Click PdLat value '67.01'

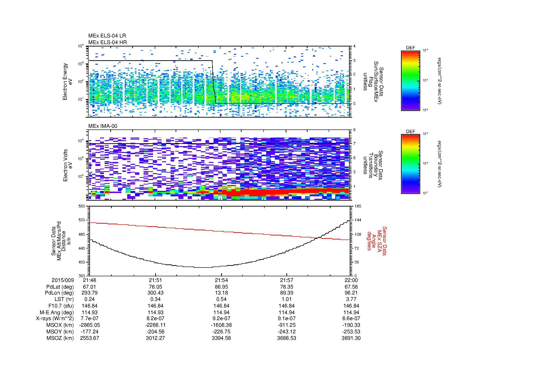coord(89,287)
